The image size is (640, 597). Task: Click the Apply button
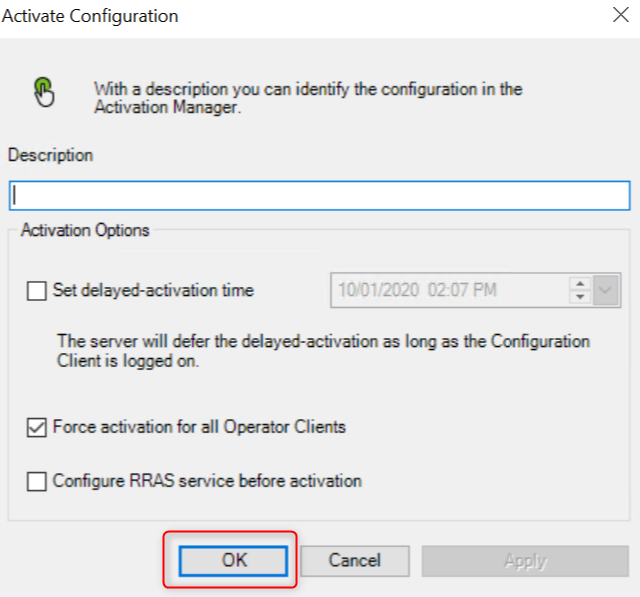(x=525, y=561)
